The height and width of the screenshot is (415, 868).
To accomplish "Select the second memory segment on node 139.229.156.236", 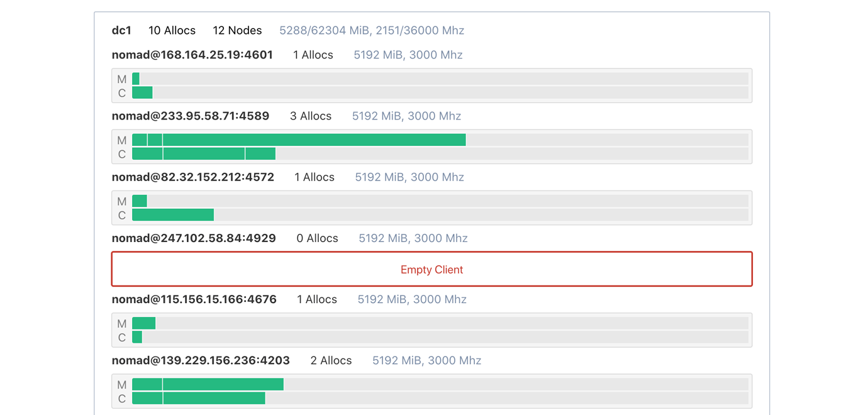I will click(x=223, y=384).
